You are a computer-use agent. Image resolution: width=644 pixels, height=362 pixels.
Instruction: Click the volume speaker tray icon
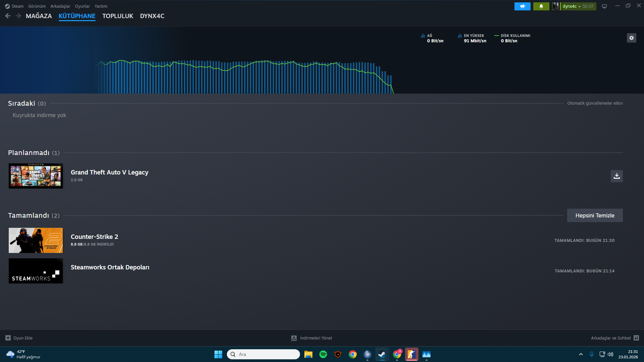point(610,354)
